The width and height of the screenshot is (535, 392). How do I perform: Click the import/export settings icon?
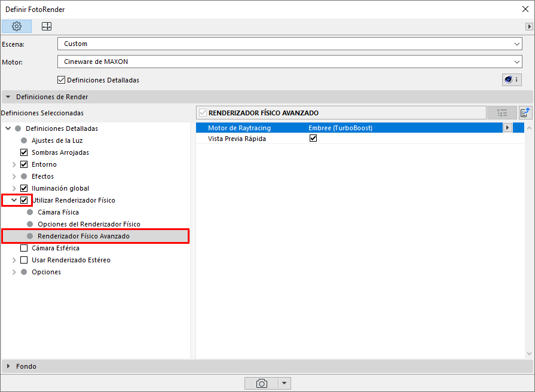[x=525, y=112]
